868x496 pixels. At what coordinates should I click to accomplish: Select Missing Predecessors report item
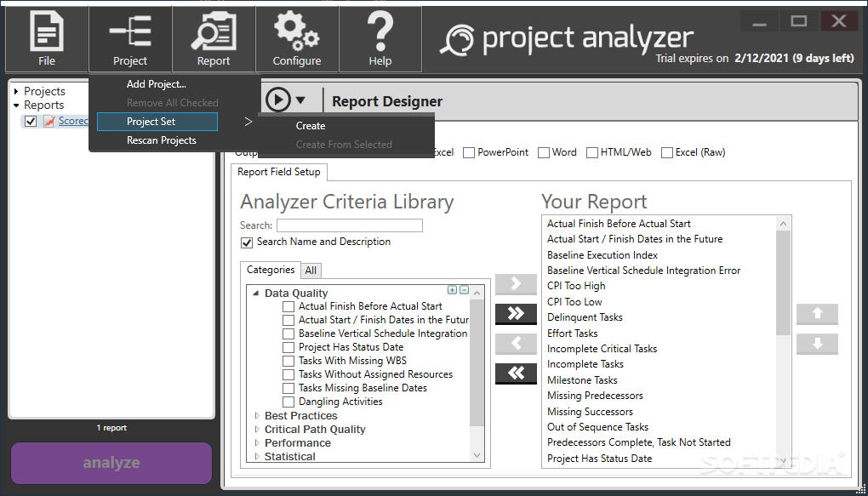click(x=595, y=396)
